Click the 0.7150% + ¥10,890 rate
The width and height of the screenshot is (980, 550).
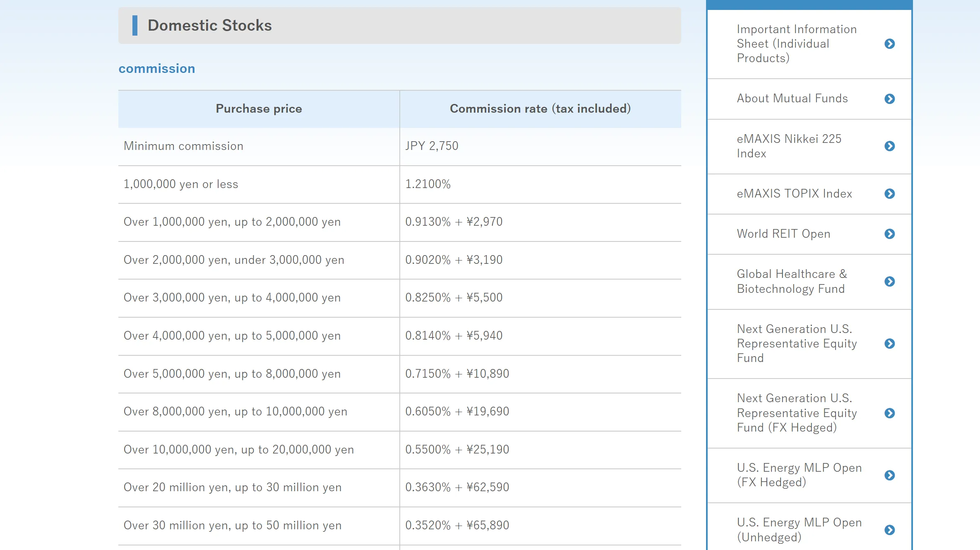click(457, 374)
